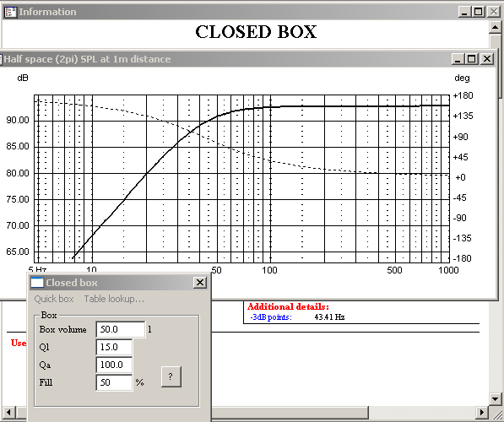
Task: Open the Table lookup menu item
Action: point(114,299)
